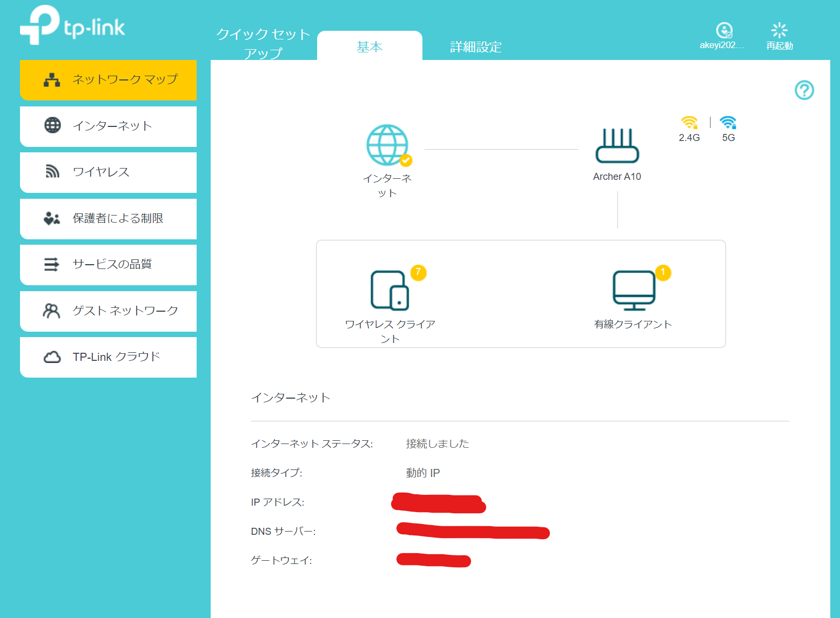
Task: Open TP-Link クラウド via the cloud icon
Action: pos(52,357)
